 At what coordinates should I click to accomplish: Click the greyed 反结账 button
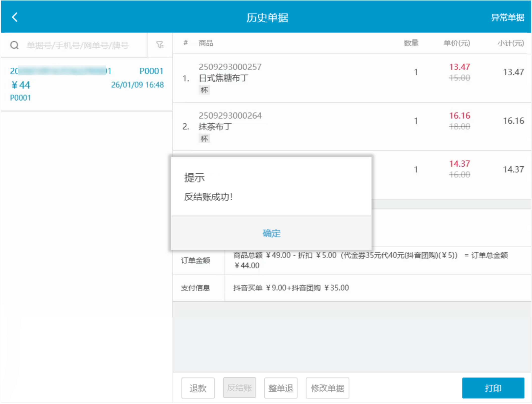(239, 388)
